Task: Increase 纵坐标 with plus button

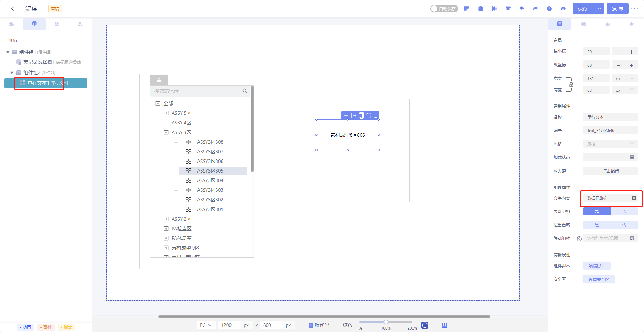Action: (x=631, y=65)
